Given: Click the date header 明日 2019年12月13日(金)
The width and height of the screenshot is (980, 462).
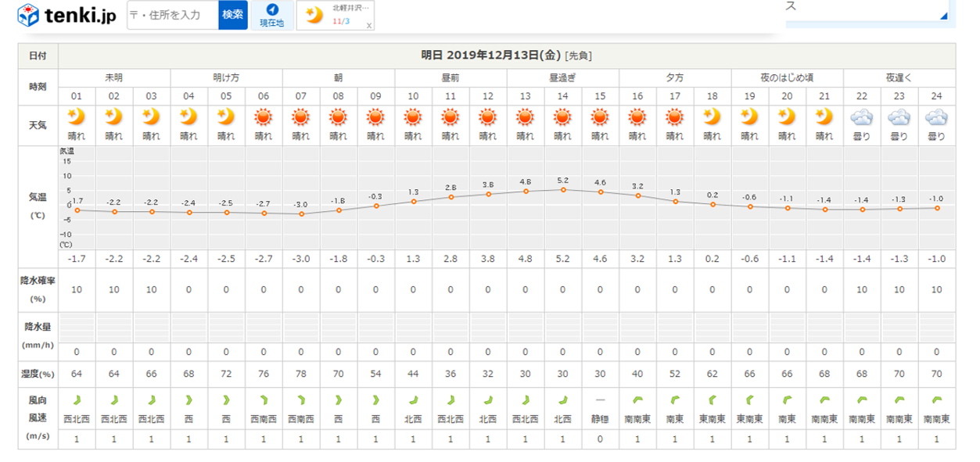Looking at the screenshot, I should [491, 56].
